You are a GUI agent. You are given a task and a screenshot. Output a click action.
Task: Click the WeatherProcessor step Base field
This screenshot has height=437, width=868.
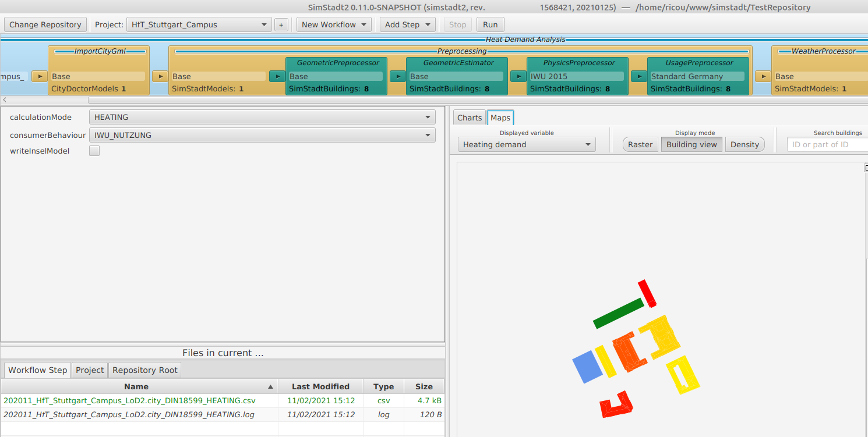[x=821, y=76]
